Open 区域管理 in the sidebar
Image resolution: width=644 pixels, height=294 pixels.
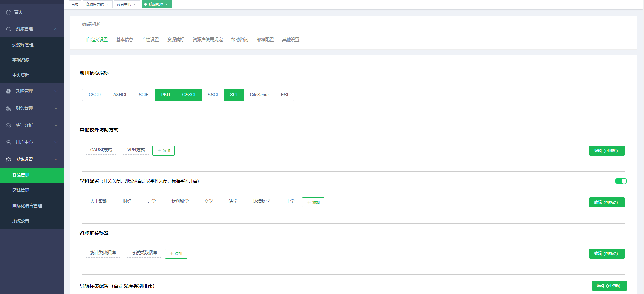tap(21, 190)
